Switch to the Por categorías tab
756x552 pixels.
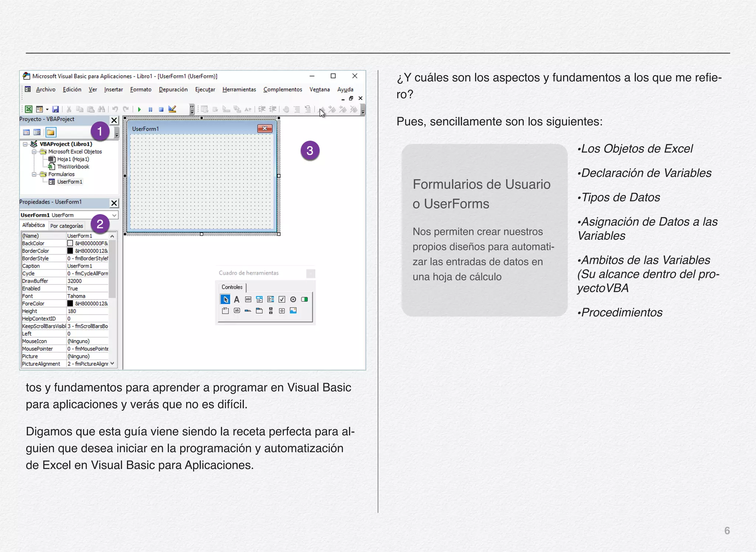coord(66,226)
